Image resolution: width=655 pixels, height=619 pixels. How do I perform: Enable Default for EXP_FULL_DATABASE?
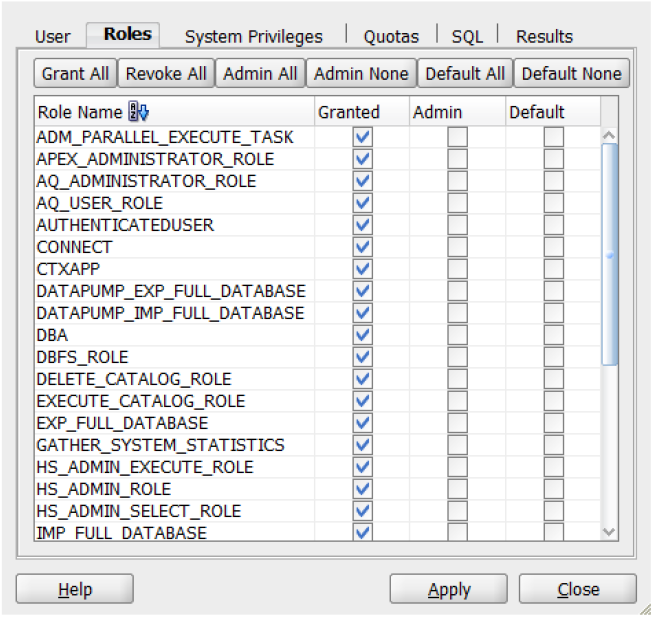(553, 423)
